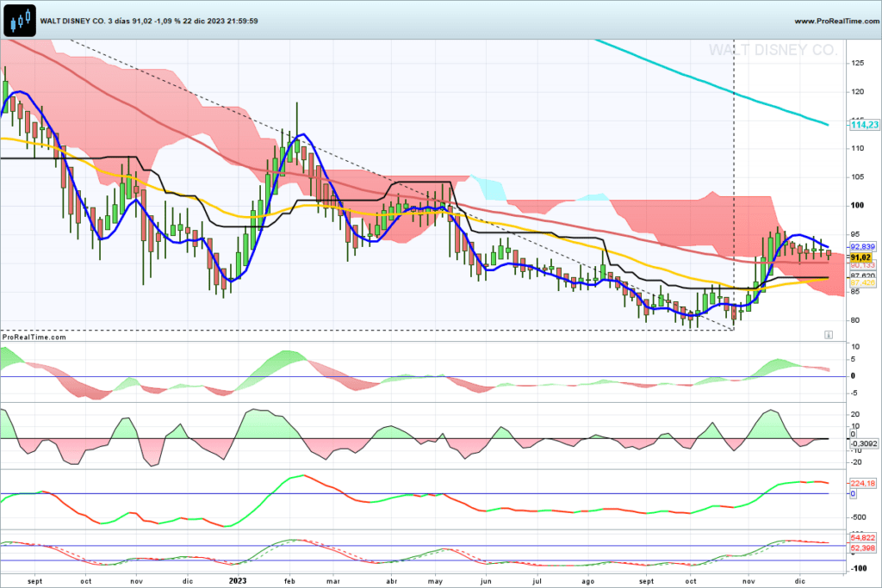Click the -100 axis value in bottom panel
The width and height of the screenshot is (882, 588).
pyautogui.click(x=859, y=568)
